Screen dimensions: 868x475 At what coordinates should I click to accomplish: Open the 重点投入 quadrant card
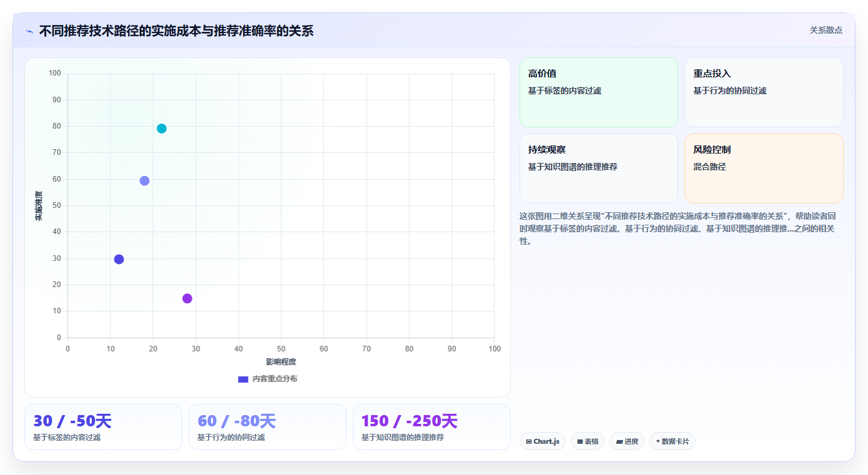pos(764,92)
